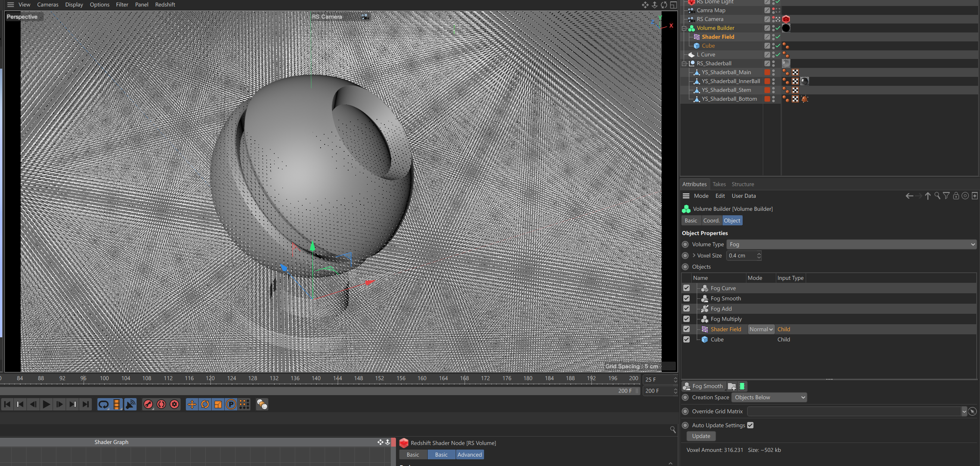The width and height of the screenshot is (980, 466).
Task: Click the record keyframe icon
Action: (x=149, y=404)
